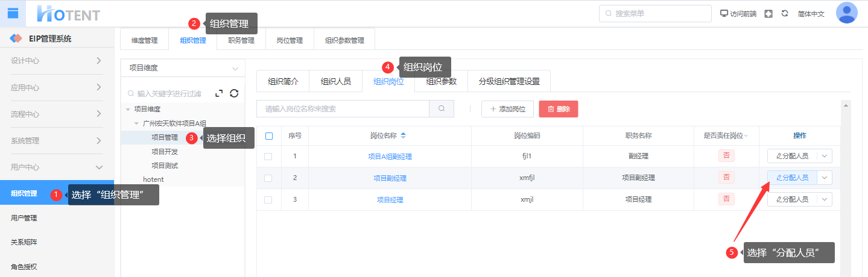This screenshot has height=277, width=868.
Task: Open the 组织人员 tab
Action: pyautogui.click(x=335, y=81)
